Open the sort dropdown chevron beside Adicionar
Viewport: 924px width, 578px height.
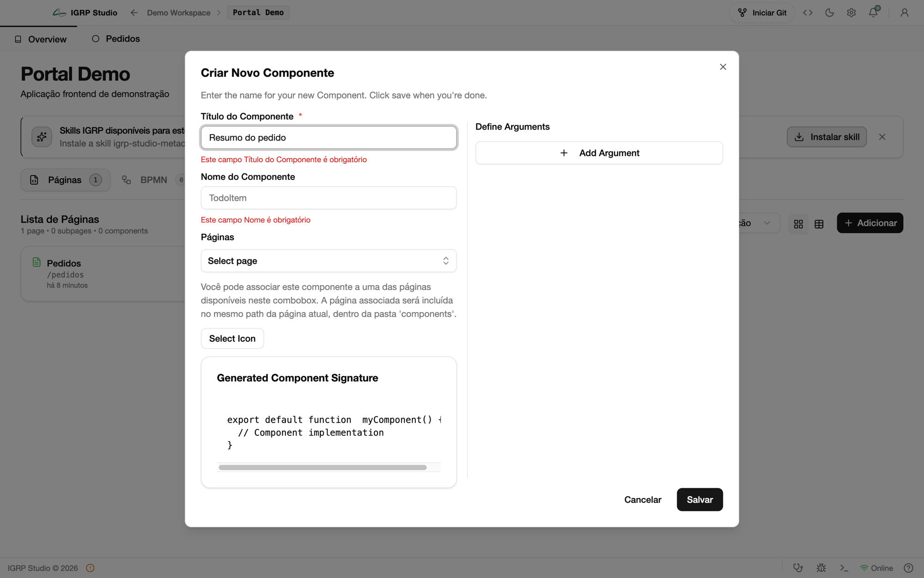coord(767,223)
